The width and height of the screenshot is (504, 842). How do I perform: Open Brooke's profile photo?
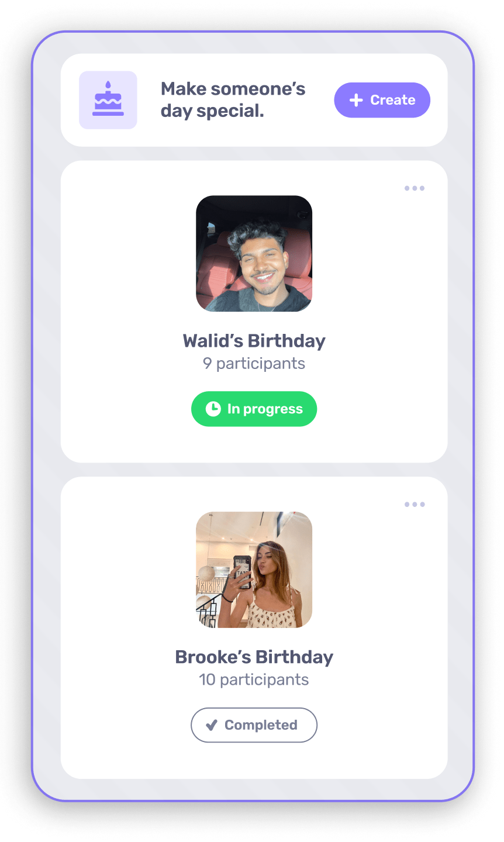pos(254,570)
